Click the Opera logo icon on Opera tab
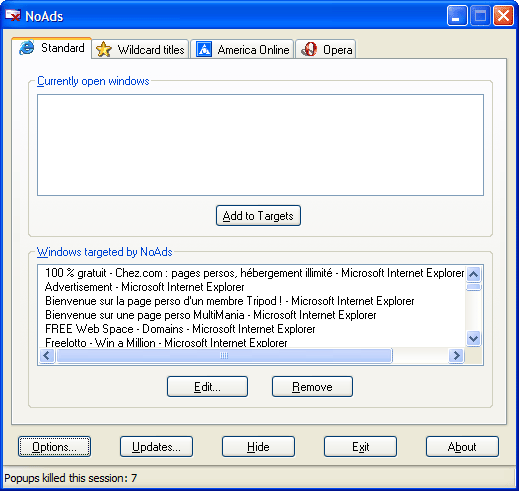 [x=309, y=49]
